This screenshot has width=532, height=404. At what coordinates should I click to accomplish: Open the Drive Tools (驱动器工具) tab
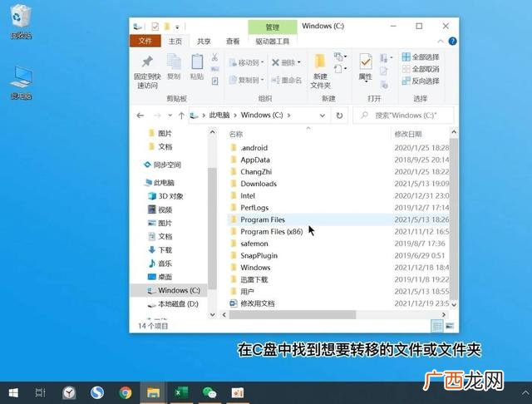273,42
